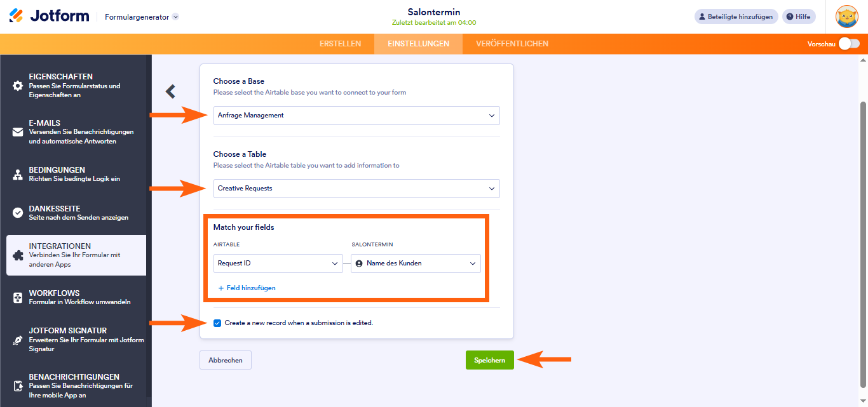Screen dimensions: 868x407
Task: Toggle the Vorschau preview switch
Action: [849, 44]
